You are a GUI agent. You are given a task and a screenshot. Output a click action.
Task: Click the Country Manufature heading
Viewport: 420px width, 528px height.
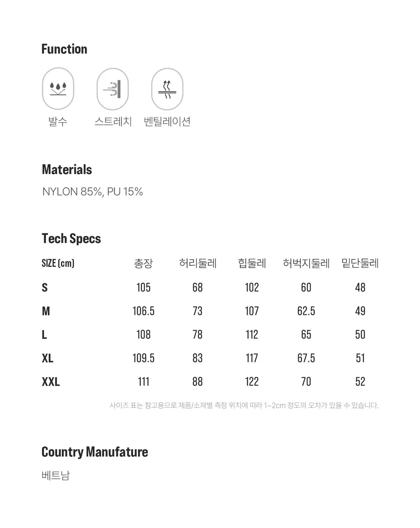click(x=95, y=452)
